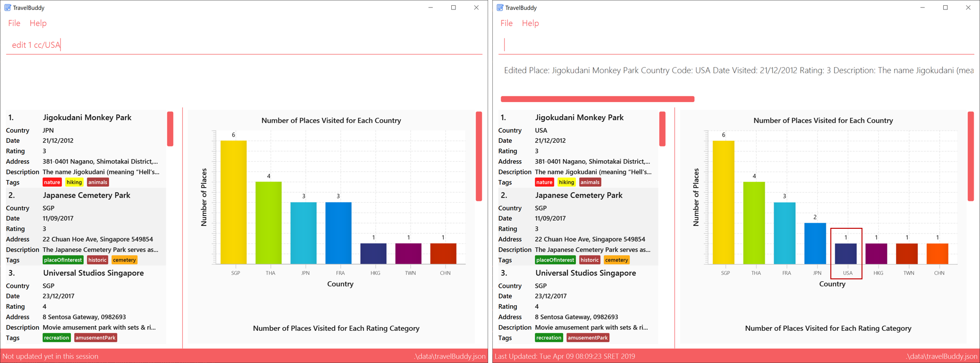Click 'animals' tag in left window
The height and width of the screenshot is (363, 980).
point(98,182)
